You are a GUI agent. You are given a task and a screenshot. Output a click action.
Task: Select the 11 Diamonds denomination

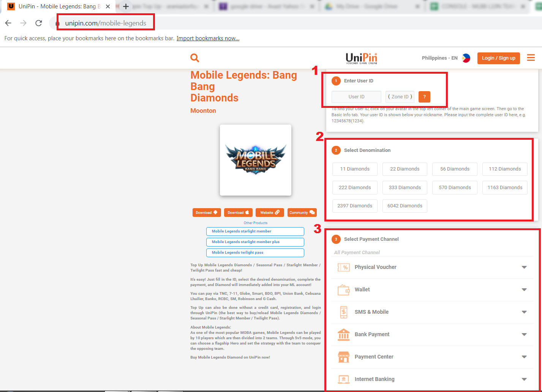pyautogui.click(x=355, y=169)
